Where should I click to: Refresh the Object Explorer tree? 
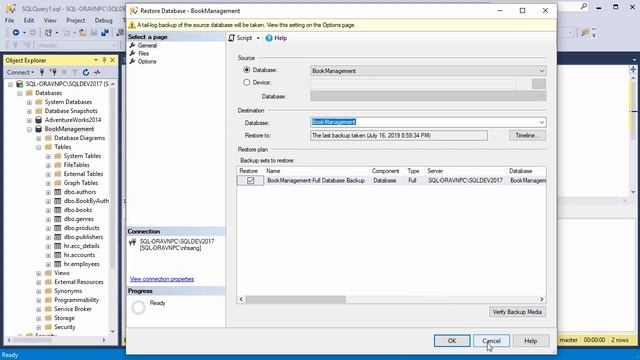click(86, 72)
